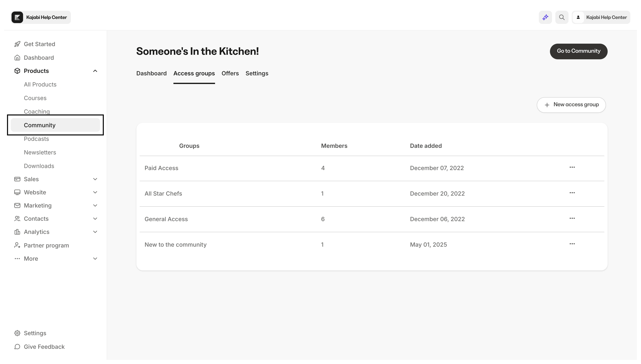Click the Go to Community button
This screenshot has width=641, height=364.
point(578,51)
